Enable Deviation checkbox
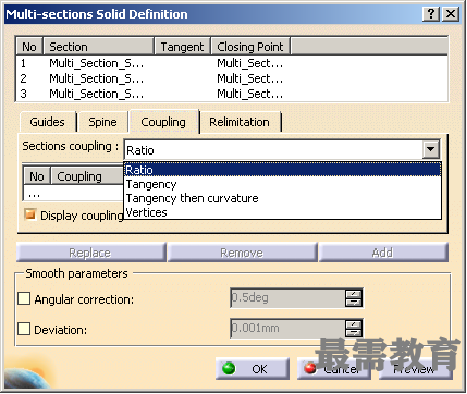This screenshot has height=394, width=467. pyautogui.click(x=24, y=329)
